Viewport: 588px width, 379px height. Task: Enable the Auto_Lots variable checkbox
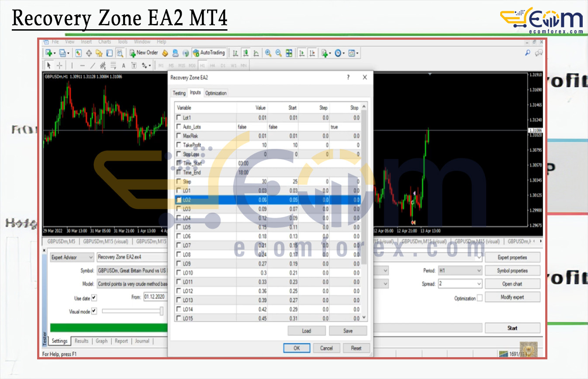179,127
